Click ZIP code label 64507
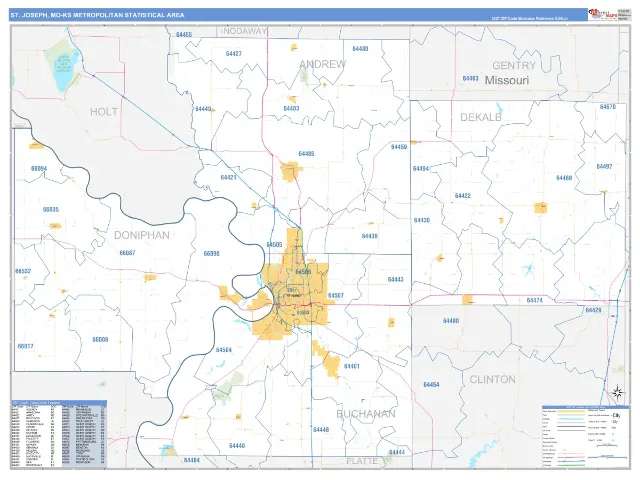This screenshot has width=640, height=480. coord(336,296)
